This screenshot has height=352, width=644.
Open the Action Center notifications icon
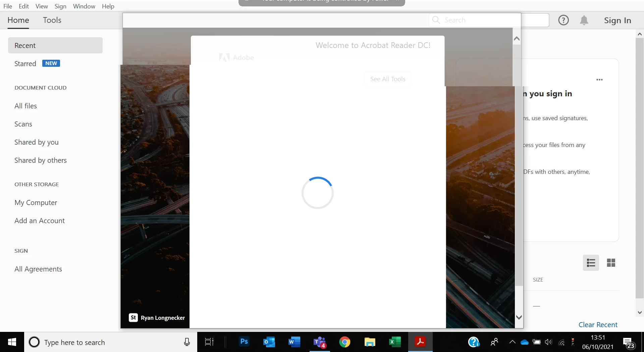coord(629,343)
